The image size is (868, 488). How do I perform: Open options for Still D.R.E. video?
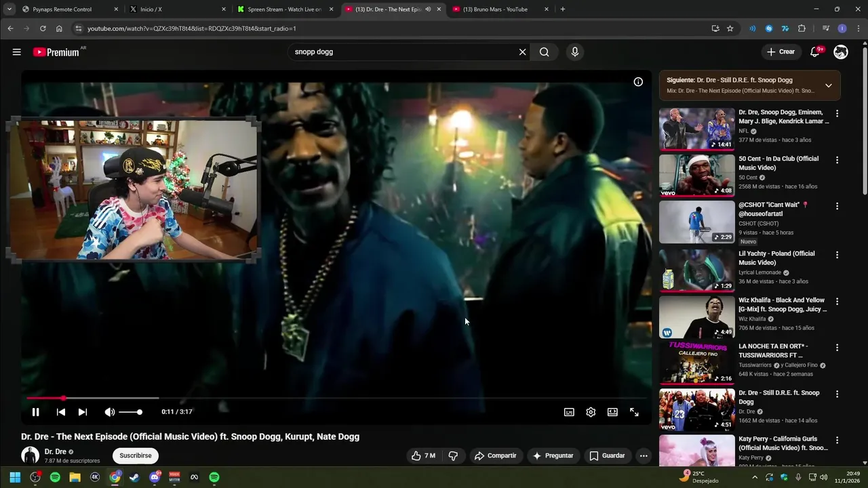pyautogui.click(x=837, y=394)
